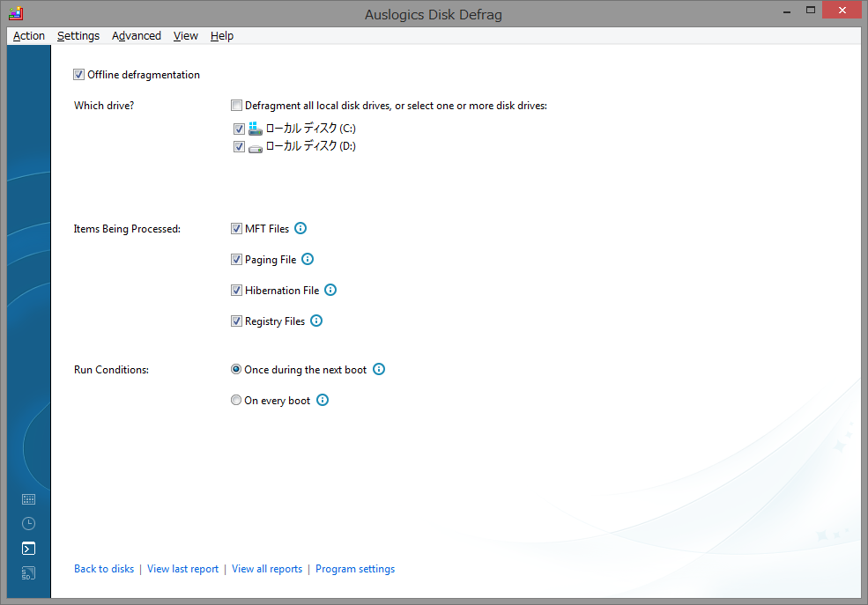This screenshot has height=605, width=868.
Task: Select the offline defrag console sidebar icon
Action: tap(28, 548)
